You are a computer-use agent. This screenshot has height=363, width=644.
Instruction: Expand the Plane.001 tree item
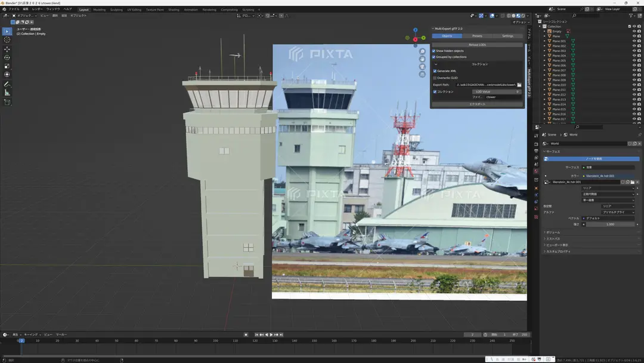click(x=545, y=41)
